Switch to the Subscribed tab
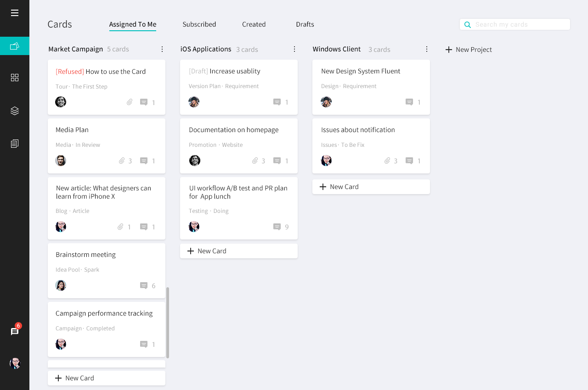 click(x=199, y=24)
